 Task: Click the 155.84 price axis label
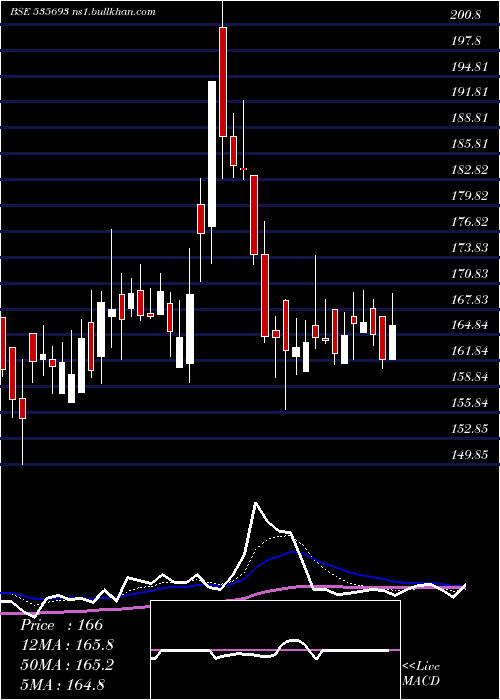(x=468, y=403)
